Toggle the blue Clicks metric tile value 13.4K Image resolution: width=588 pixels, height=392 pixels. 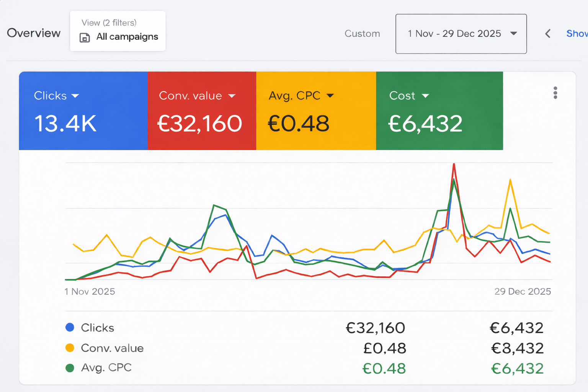coord(65,124)
